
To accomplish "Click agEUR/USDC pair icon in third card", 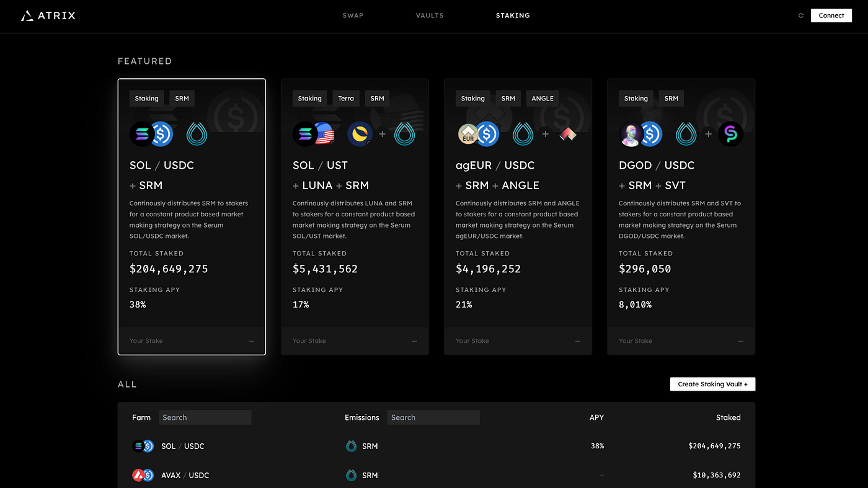I will 479,134.
